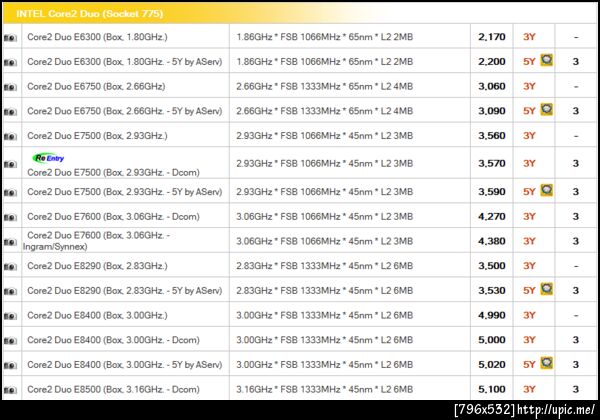Open photo icon of E6300 5Y by AServ row
The image size is (600, 420).
[x=10, y=62]
